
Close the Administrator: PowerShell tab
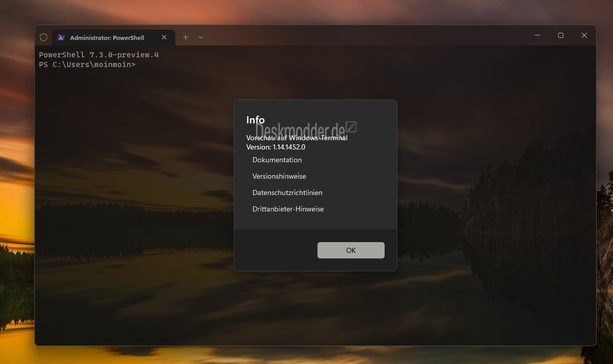click(x=164, y=37)
